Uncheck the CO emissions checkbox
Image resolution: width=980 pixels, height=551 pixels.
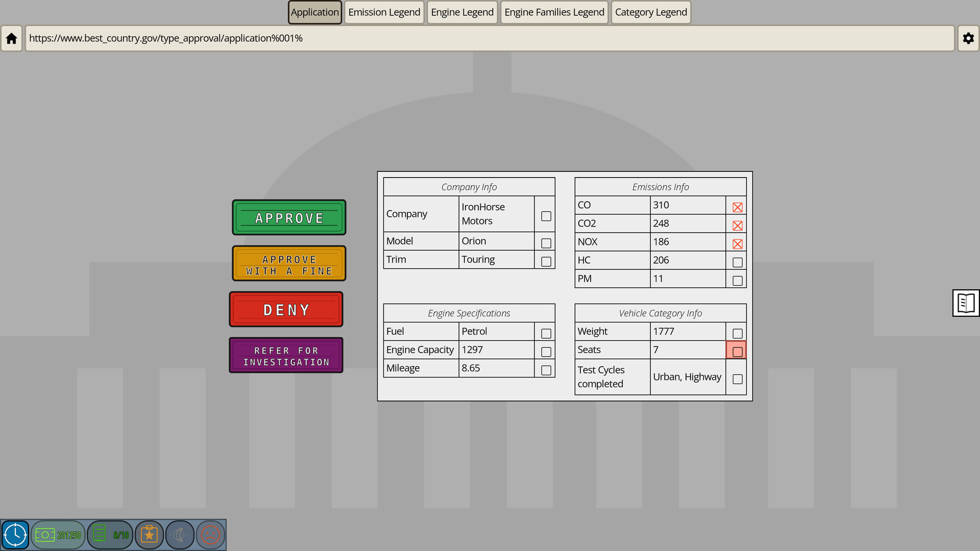[x=737, y=207]
